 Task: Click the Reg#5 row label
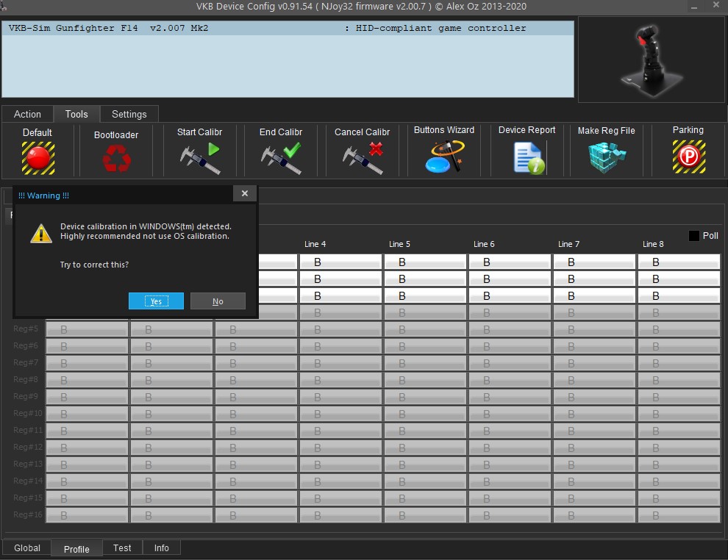coord(26,329)
